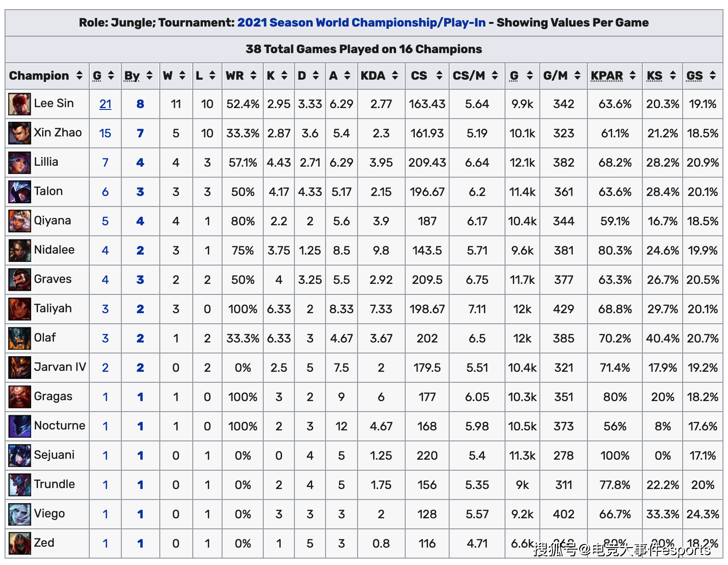Open Olaf's 2 players link
Viewport: 728px width, 565px height.
(x=140, y=339)
